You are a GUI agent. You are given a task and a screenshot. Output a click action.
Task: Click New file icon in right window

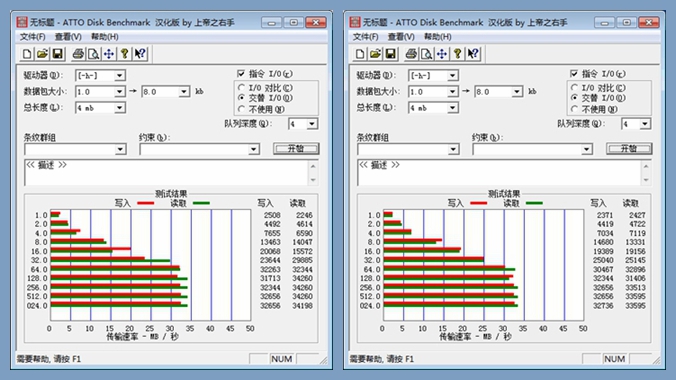pos(360,54)
